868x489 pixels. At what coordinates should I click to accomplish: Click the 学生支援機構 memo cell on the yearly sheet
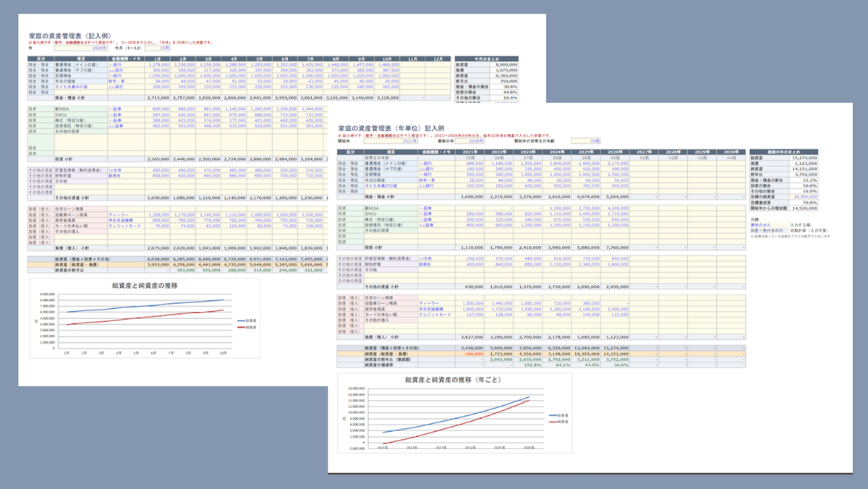(435, 309)
